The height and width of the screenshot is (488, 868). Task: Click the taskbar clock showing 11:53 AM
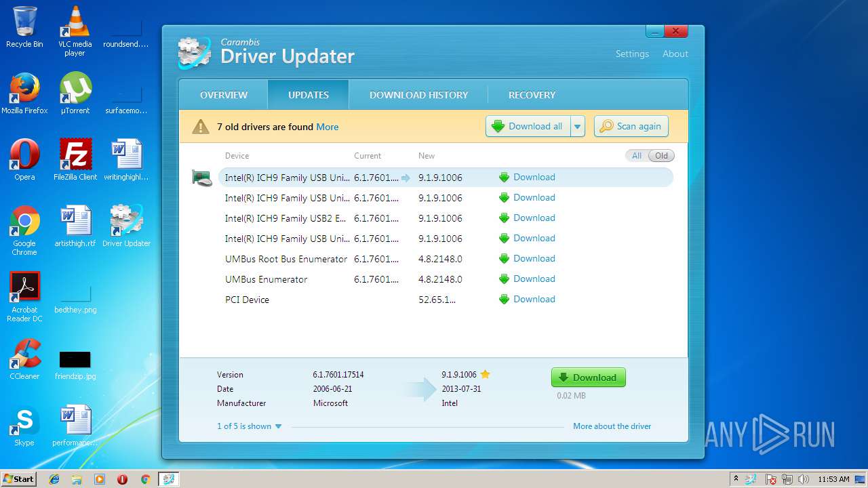click(833, 479)
